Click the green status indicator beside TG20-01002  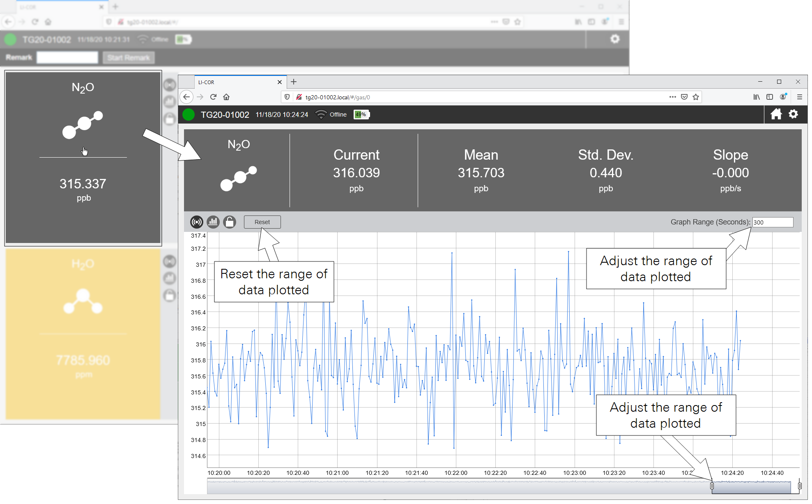click(x=189, y=115)
